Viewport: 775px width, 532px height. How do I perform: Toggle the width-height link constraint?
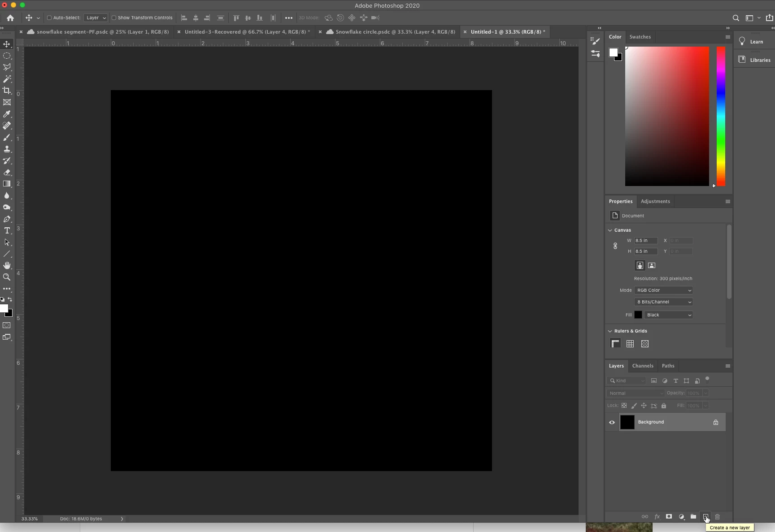click(x=615, y=246)
